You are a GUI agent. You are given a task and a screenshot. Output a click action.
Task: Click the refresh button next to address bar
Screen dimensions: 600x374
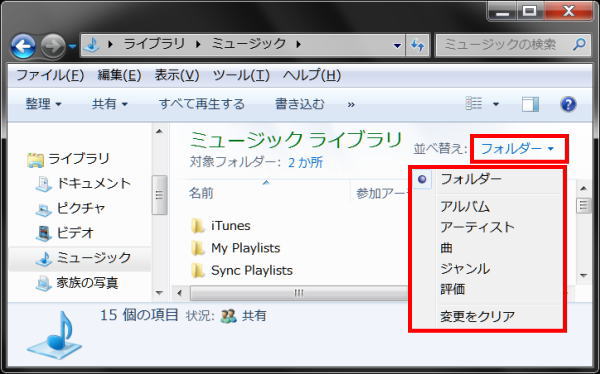pos(417,46)
